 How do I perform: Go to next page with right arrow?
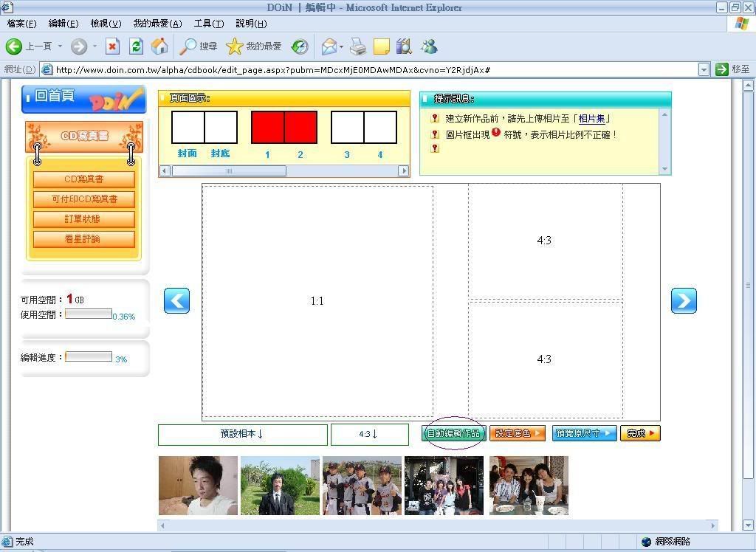(684, 300)
